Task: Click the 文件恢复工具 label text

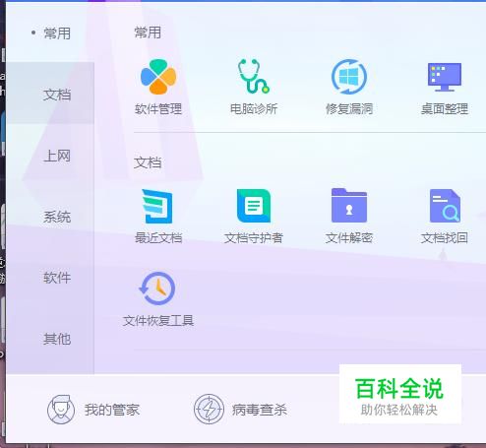Action: [158, 321]
